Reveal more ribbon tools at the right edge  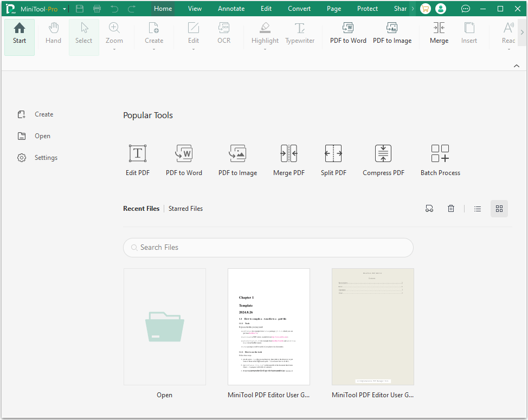522,33
